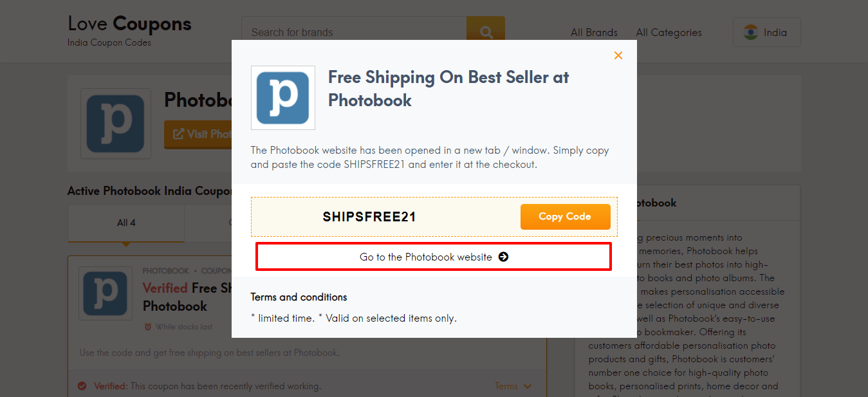The width and height of the screenshot is (868, 397).
Task: Click the Copy Code button
Action: tap(565, 217)
